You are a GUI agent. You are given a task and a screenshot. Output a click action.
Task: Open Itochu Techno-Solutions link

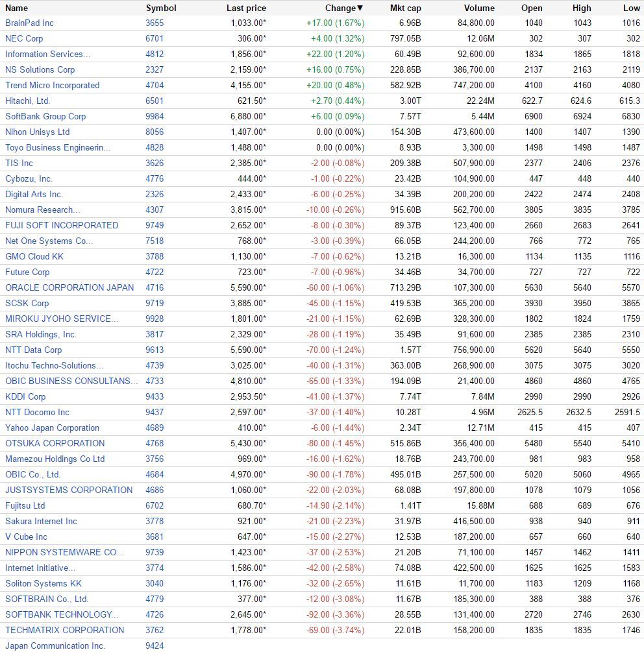(x=54, y=365)
